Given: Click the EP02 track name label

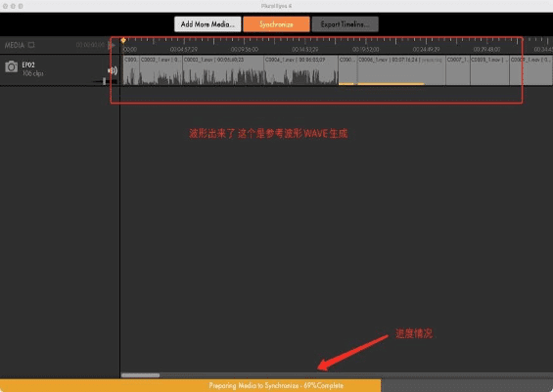Looking at the screenshot, I should coord(28,65).
